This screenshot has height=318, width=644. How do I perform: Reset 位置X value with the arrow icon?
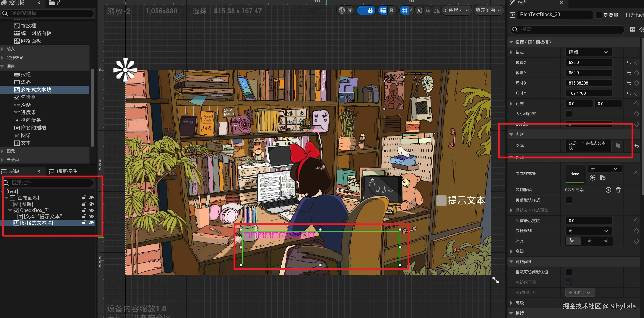tap(629, 62)
